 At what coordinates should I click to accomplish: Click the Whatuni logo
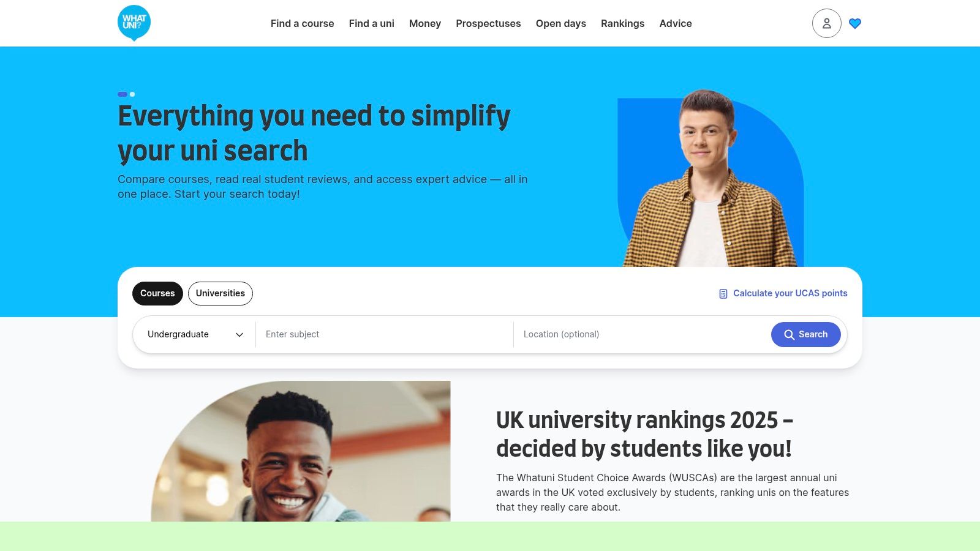coord(134,23)
